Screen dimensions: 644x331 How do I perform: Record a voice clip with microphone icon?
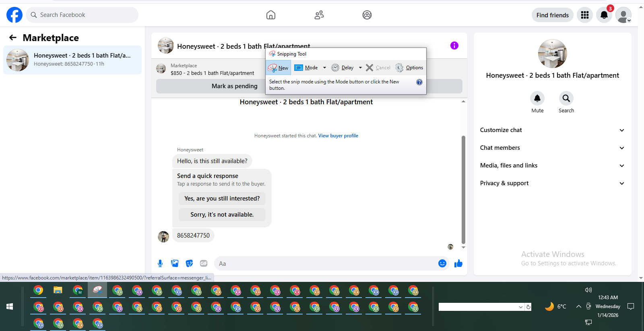pyautogui.click(x=160, y=263)
